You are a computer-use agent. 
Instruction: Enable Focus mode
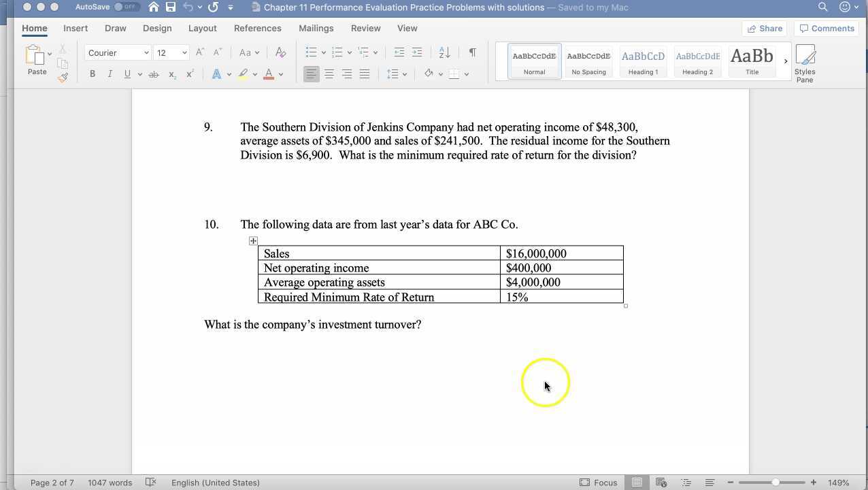[x=599, y=483]
